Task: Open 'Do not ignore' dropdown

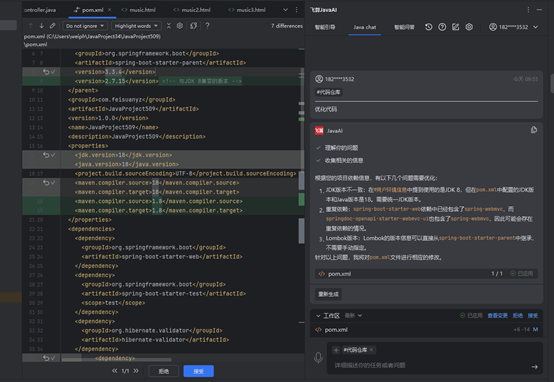Action: tap(85, 26)
